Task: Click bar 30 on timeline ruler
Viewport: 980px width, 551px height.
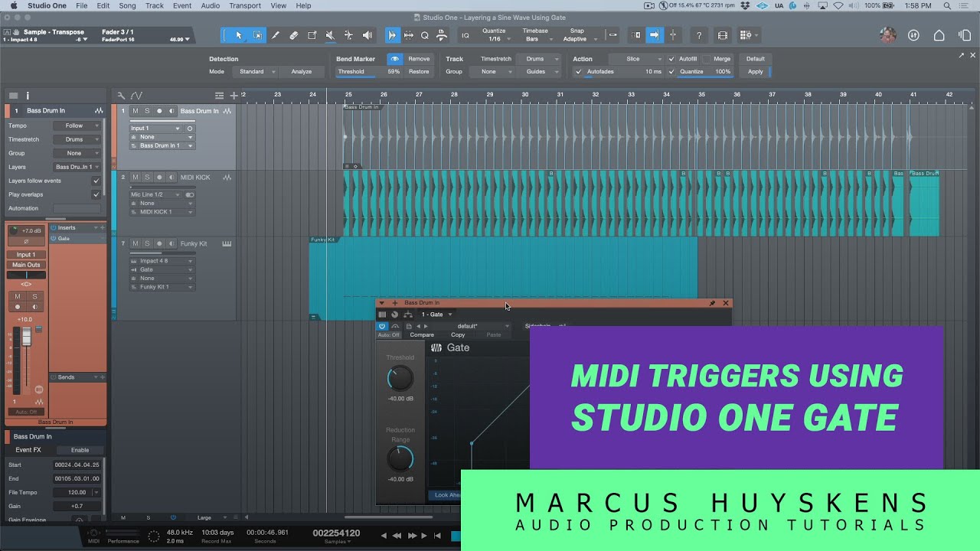Action: tap(525, 95)
